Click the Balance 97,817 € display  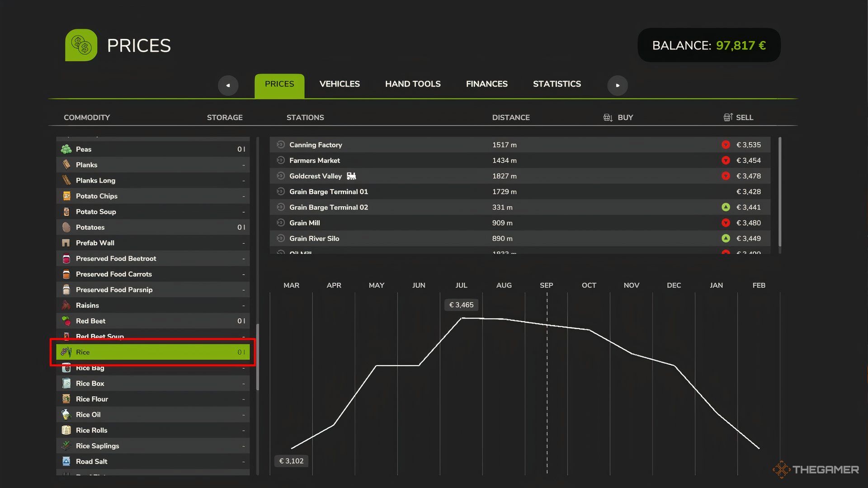(709, 45)
